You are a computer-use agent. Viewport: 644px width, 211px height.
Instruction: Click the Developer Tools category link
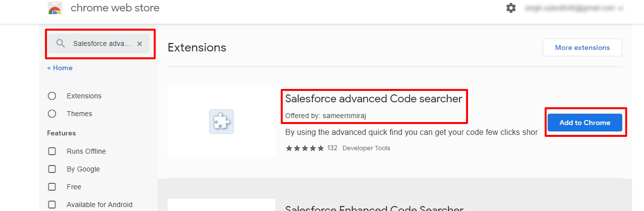click(366, 148)
